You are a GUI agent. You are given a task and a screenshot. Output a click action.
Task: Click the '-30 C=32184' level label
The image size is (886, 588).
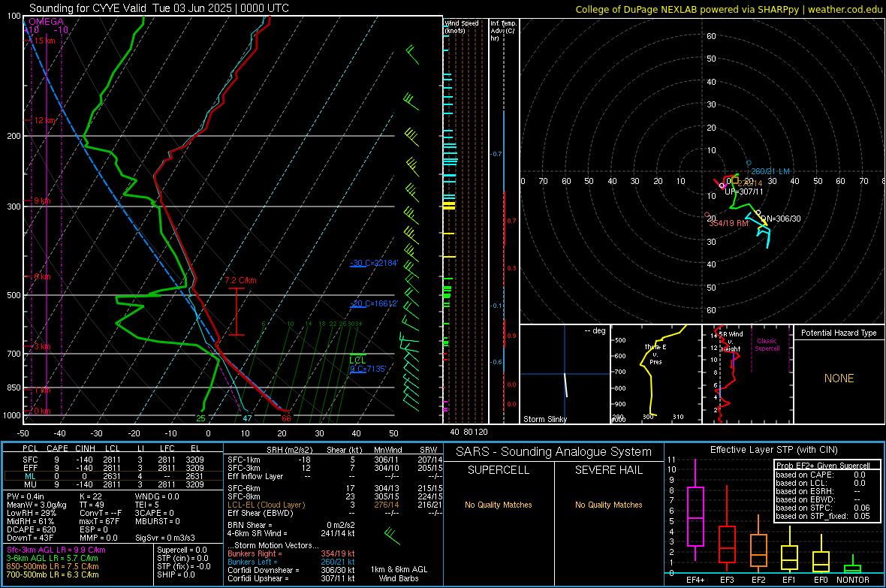(x=374, y=263)
